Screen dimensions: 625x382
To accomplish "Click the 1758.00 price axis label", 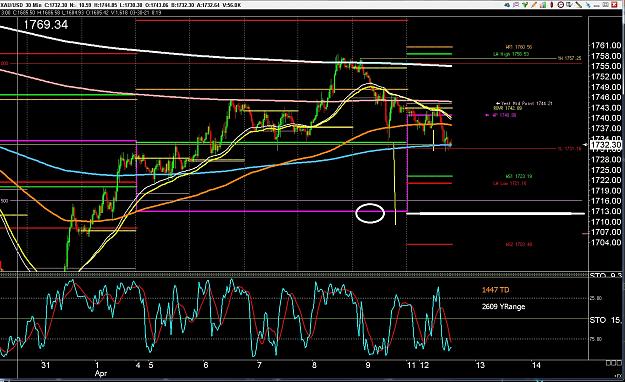I will pyautogui.click(x=606, y=56).
